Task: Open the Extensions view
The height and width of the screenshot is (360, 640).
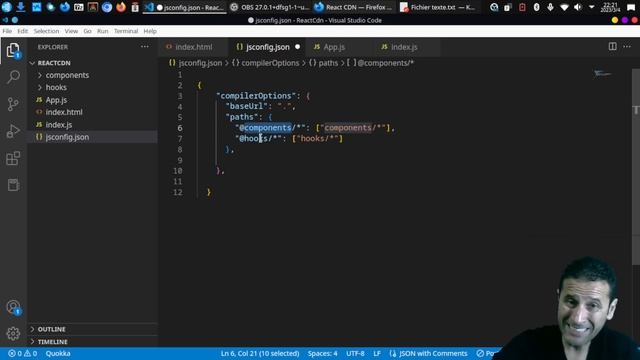Action: [x=13, y=158]
